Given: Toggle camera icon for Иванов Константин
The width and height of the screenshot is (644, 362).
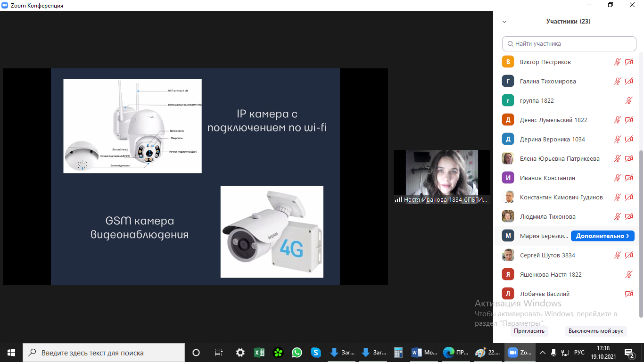Looking at the screenshot, I should (629, 178).
